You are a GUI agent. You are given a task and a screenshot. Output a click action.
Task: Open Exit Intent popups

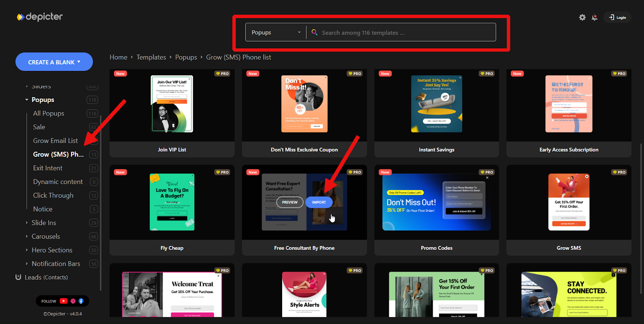click(48, 168)
